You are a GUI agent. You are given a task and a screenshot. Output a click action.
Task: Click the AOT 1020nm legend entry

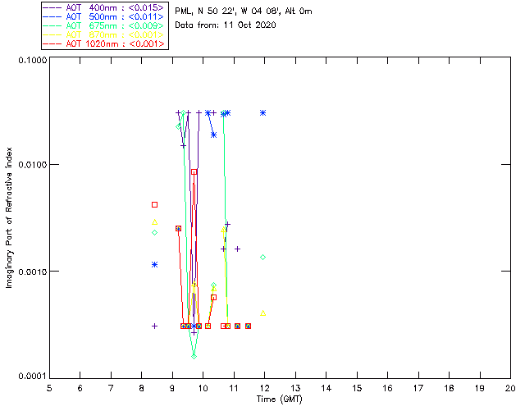pyautogui.click(x=105, y=43)
